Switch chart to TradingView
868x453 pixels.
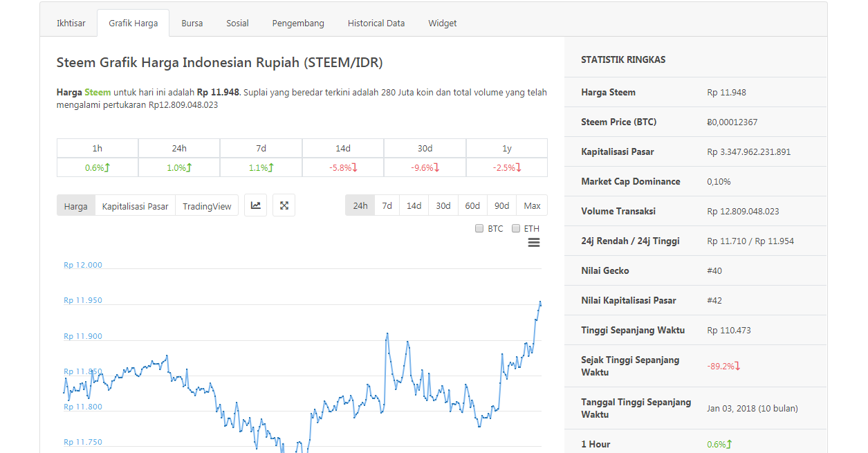click(207, 206)
